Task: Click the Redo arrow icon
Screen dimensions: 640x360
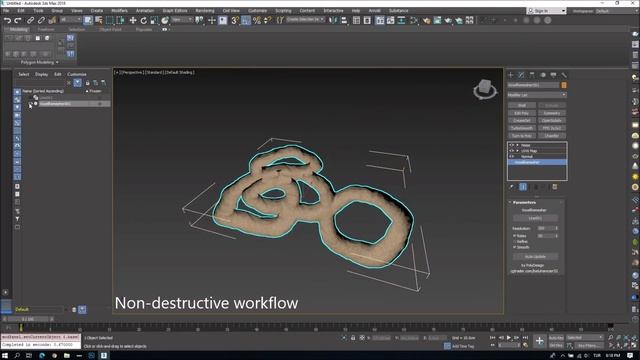Action: 18,20
